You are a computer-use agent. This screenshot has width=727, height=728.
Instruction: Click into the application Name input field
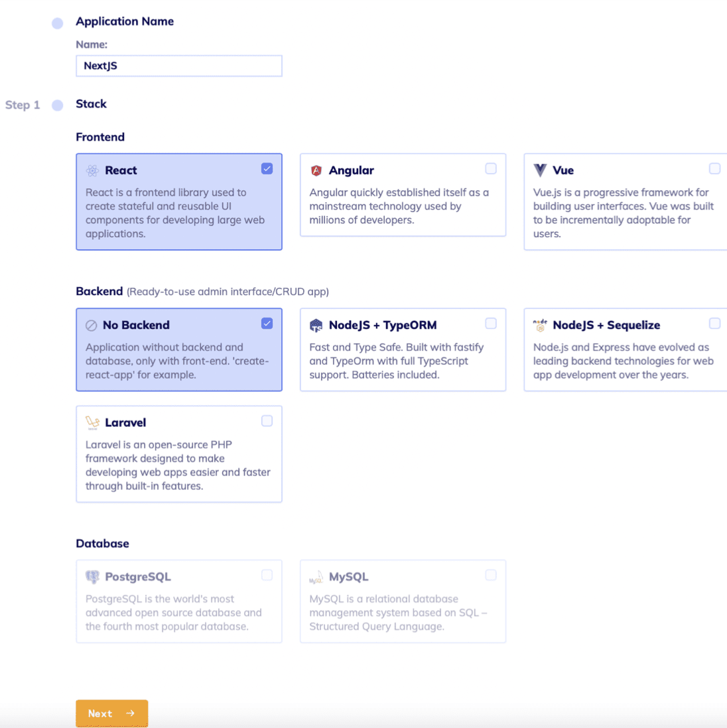[179, 66]
